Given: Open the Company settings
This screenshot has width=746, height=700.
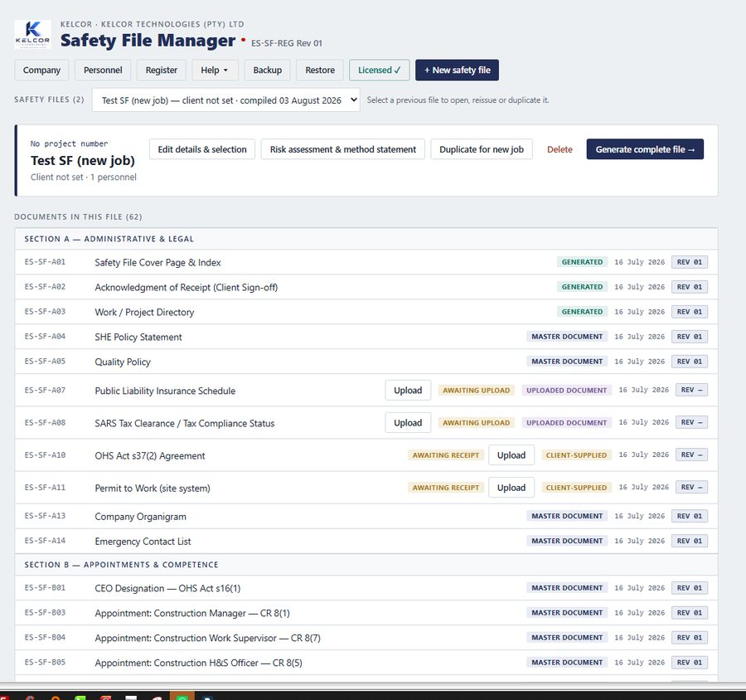Looking at the screenshot, I should 42,70.
